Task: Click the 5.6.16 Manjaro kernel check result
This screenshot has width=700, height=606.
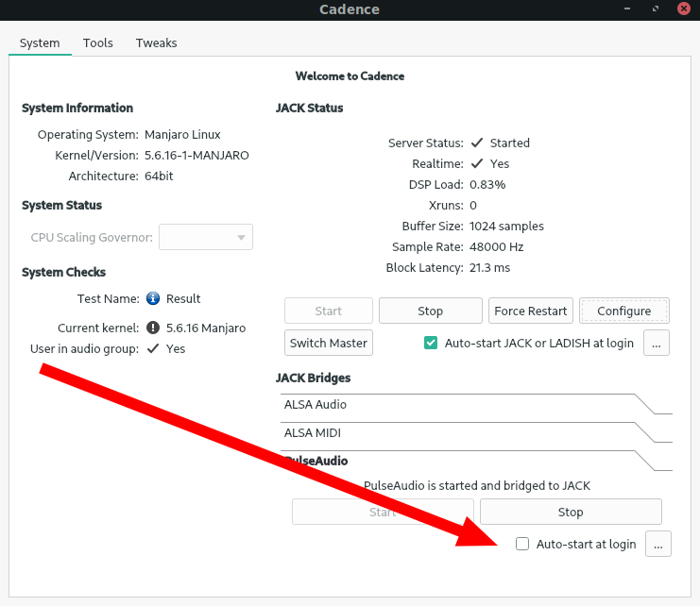Action: tap(206, 328)
